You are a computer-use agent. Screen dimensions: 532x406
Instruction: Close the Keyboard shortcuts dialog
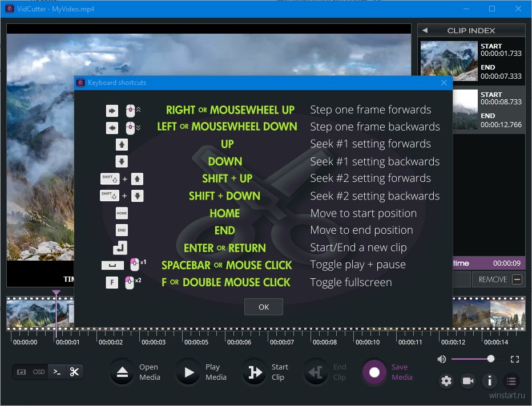(x=444, y=83)
